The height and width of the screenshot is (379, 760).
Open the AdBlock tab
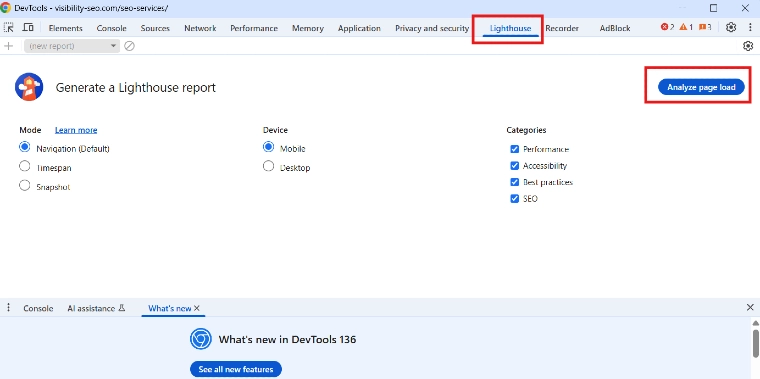click(615, 28)
